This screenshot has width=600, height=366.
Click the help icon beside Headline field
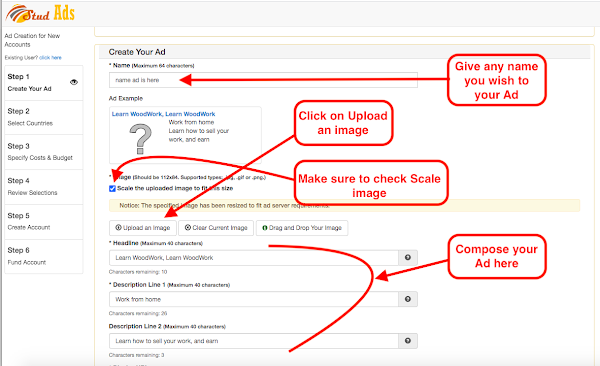(408, 258)
